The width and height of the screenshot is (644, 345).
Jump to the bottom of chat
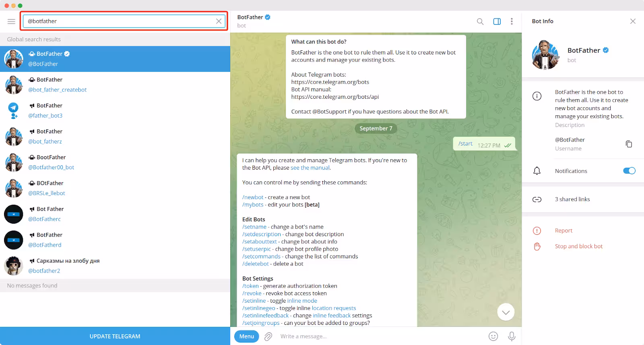pos(506,312)
